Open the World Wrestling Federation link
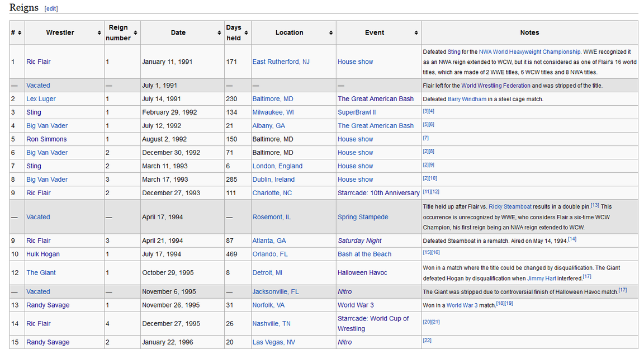This screenshot has height=349, width=644. click(496, 86)
